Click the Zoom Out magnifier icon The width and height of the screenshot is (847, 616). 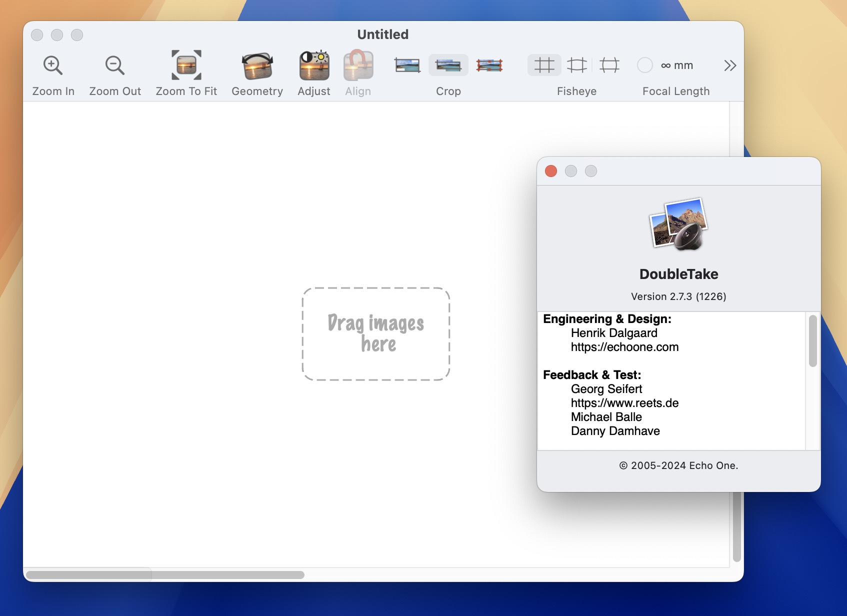[x=115, y=65]
